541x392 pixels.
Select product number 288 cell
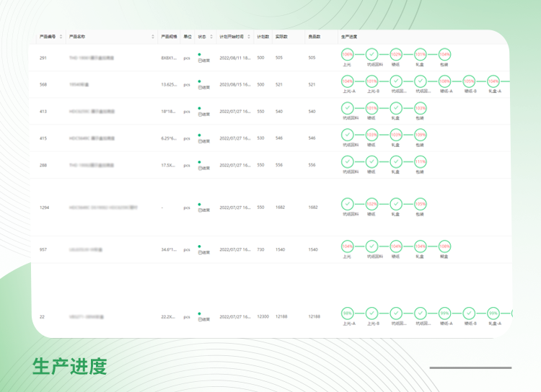[43, 165]
